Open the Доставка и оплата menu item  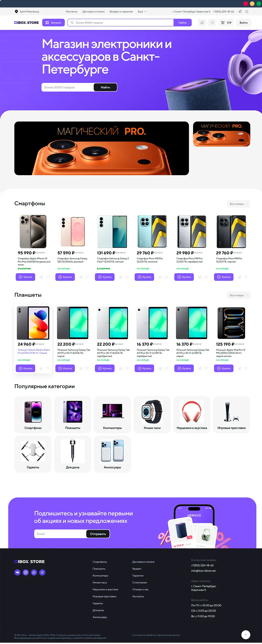pyautogui.click(x=94, y=12)
